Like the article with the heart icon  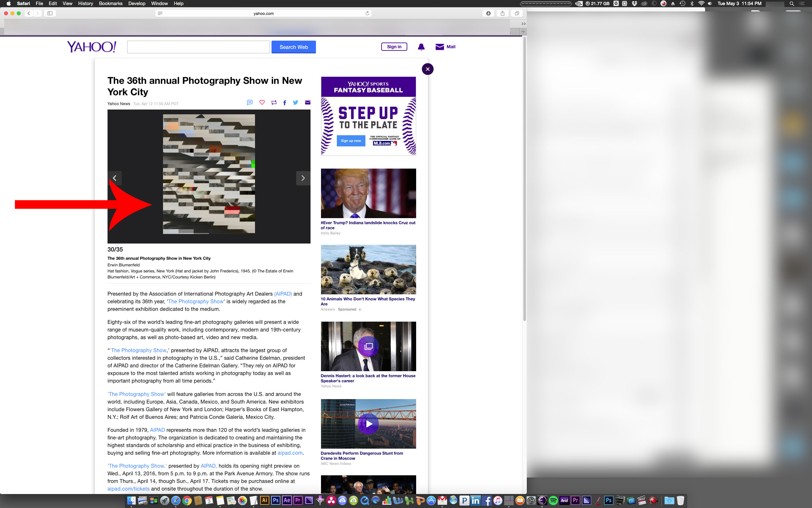[262, 103]
